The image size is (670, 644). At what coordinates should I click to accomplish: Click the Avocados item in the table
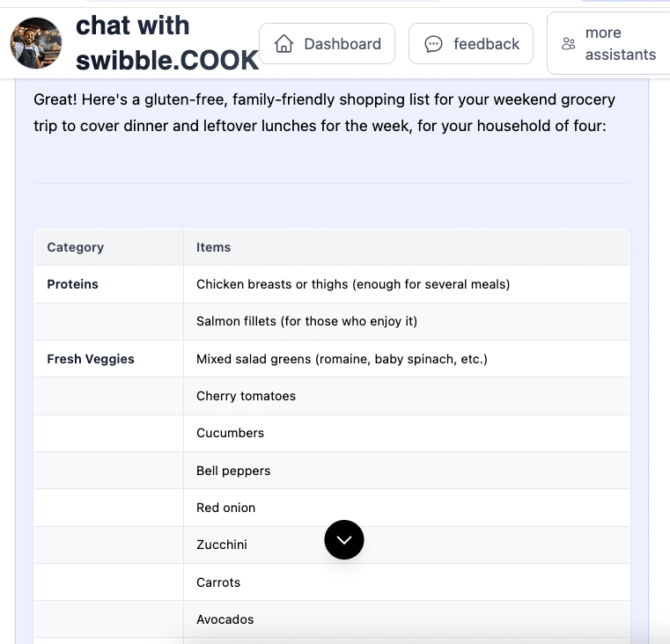[225, 619]
